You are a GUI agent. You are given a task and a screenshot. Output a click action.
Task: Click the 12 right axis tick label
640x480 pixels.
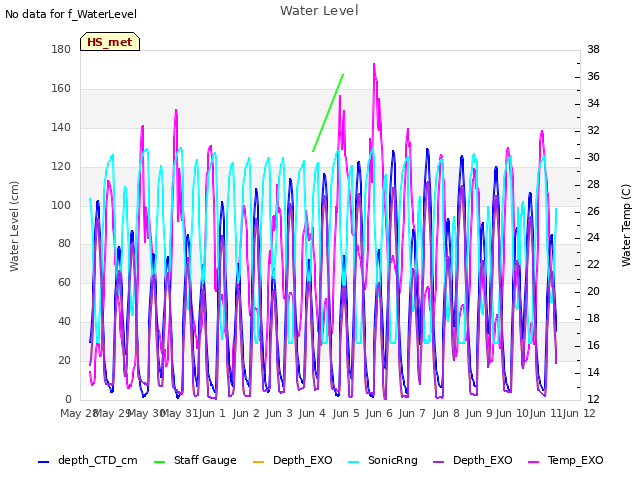click(x=593, y=399)
